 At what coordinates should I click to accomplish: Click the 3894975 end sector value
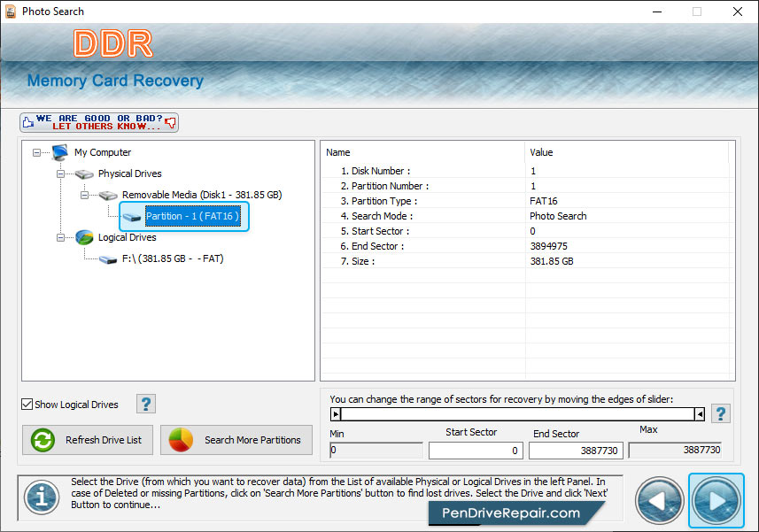pos(548,246)
